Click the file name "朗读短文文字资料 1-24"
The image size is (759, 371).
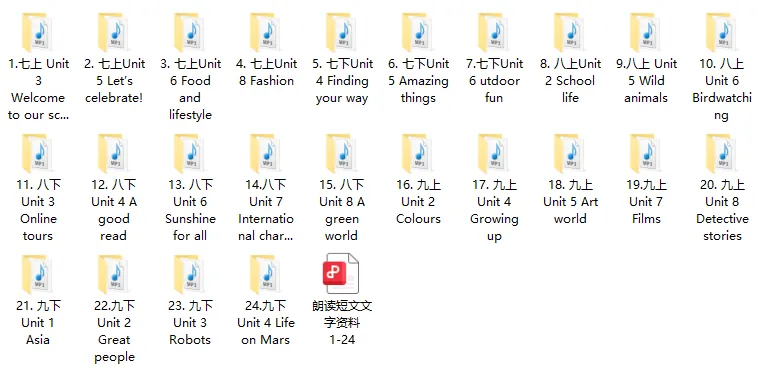[x=342, y=323]
